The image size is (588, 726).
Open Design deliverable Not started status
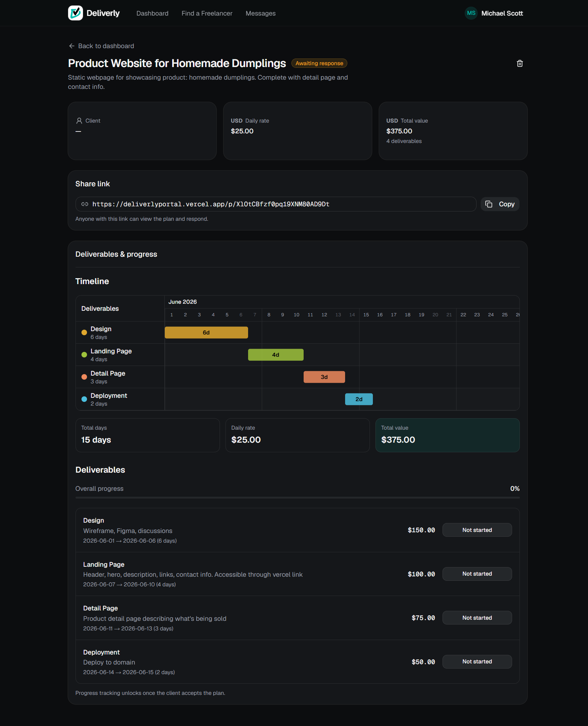477,530
